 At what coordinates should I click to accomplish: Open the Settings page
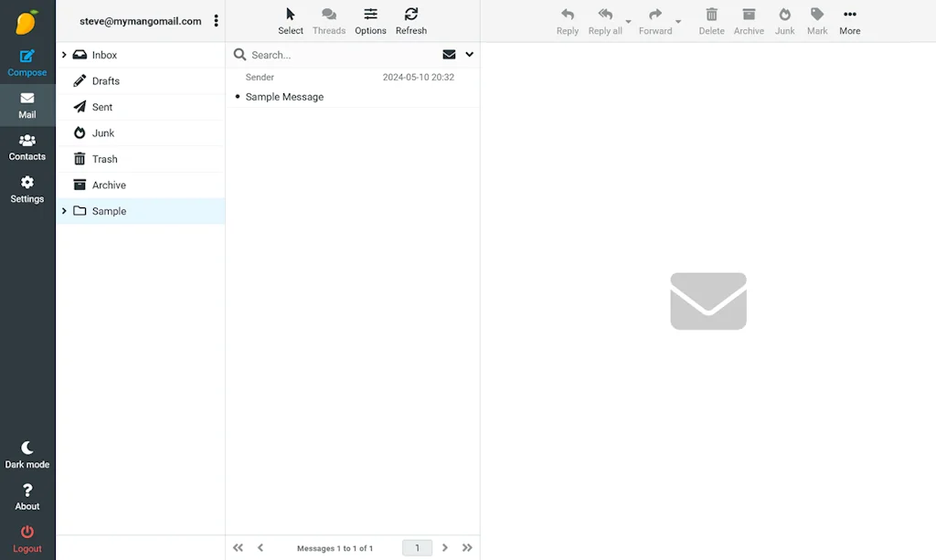point(27,189)
